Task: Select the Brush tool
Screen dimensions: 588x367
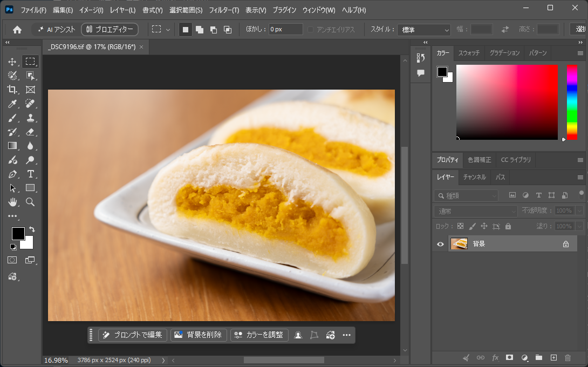Action: point(12,118)
